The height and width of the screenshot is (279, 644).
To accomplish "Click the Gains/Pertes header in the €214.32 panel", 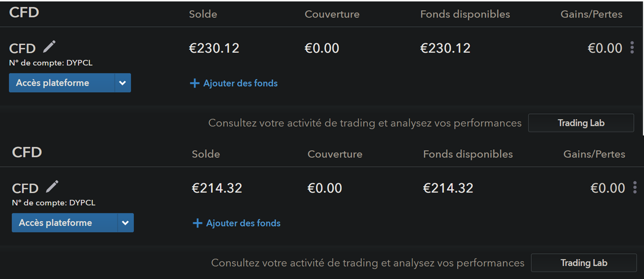I will pyautogui.click(x=594, y=154).
